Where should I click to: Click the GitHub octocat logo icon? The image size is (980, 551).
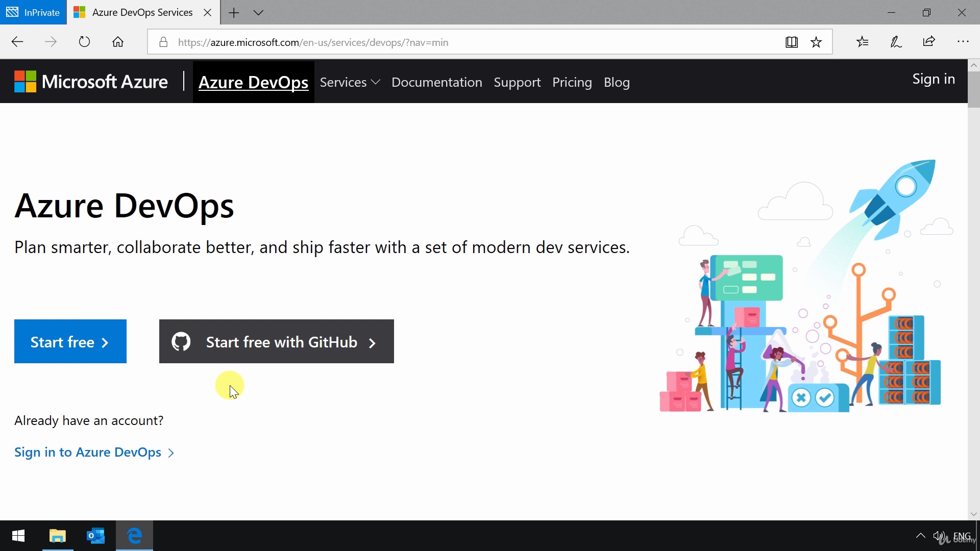181,342
